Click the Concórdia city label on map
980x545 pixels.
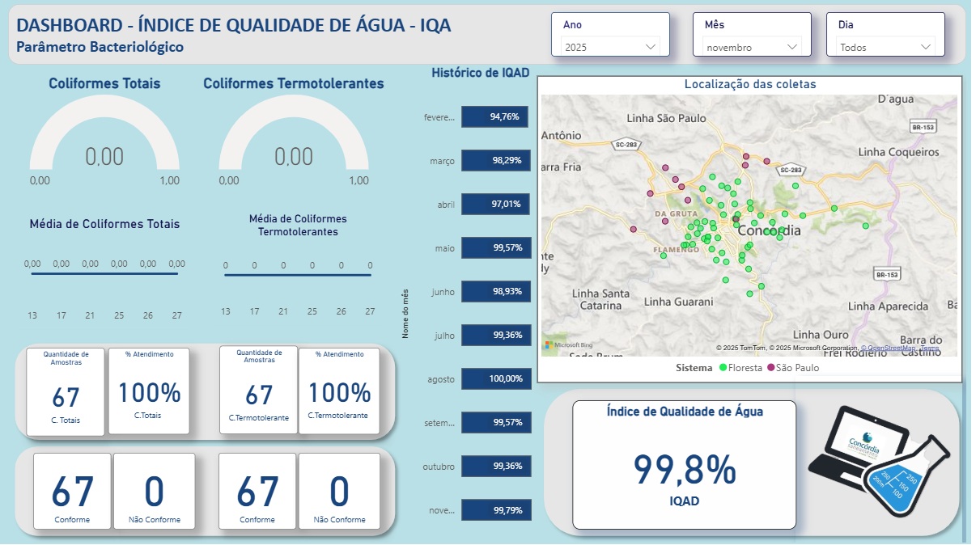(769, 230)
